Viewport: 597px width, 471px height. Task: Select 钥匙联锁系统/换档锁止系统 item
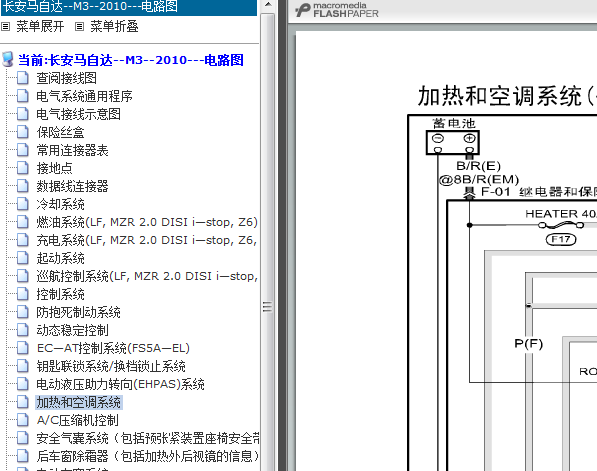111,366
